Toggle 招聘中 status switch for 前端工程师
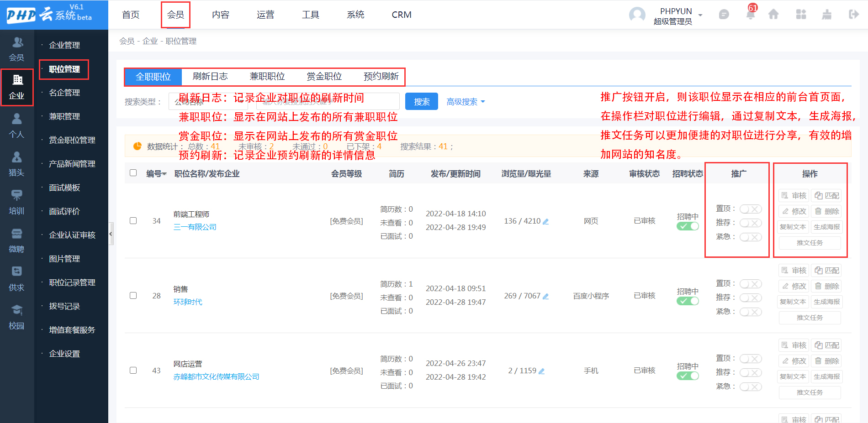The height and width of the screenshot is (423, 868). click(x=688, y=226)
